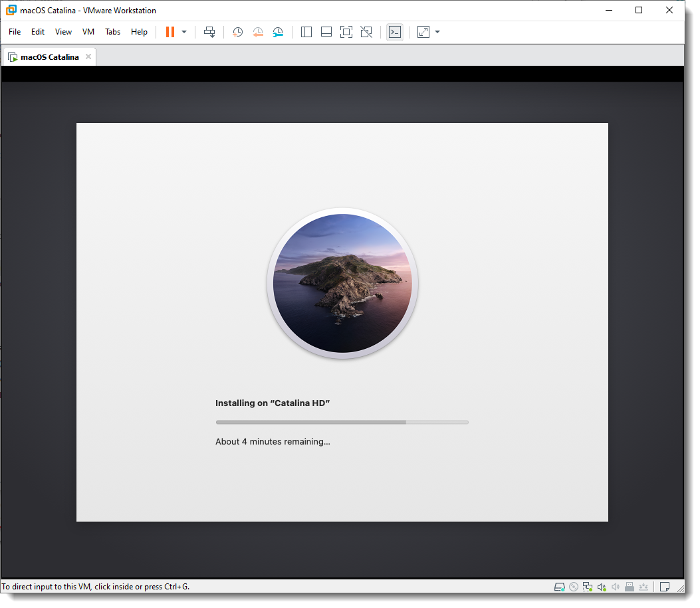Viewport: 700px width, 608px height.
Task: Click the hard disk status icon
Action: (x=559, y=587)
